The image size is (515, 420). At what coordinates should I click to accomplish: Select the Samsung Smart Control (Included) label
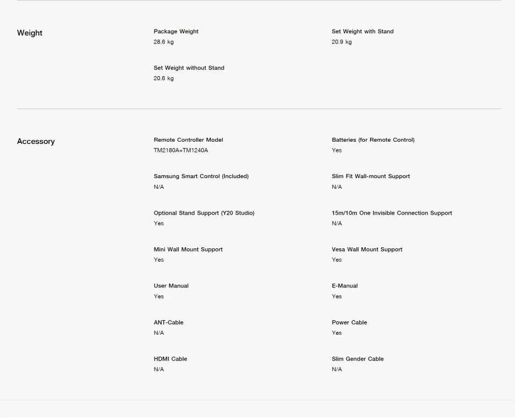click(x=201, y=176)
